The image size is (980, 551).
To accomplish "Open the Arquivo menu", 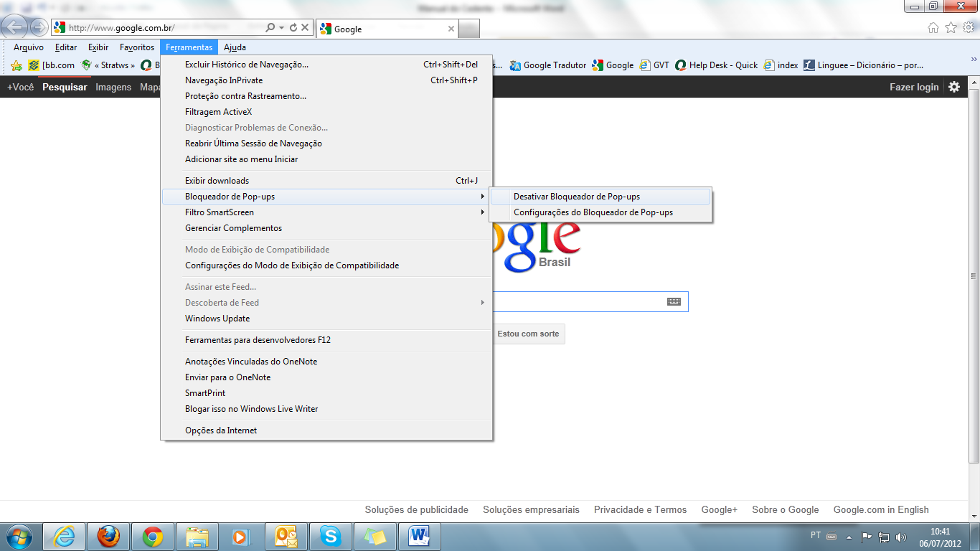I will pos(29,47).
